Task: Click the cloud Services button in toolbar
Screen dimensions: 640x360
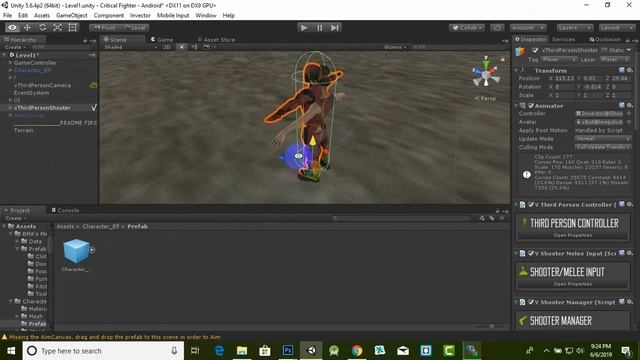Action: coord(497,28)
